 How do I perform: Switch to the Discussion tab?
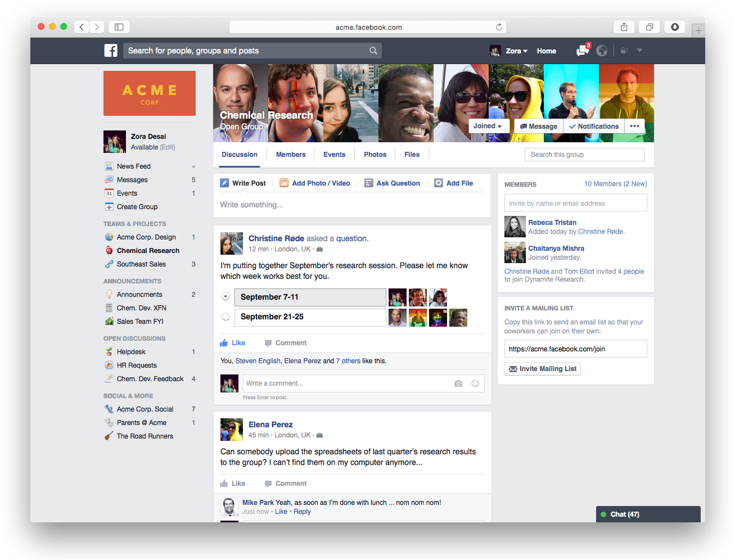[x=240, y=155]
